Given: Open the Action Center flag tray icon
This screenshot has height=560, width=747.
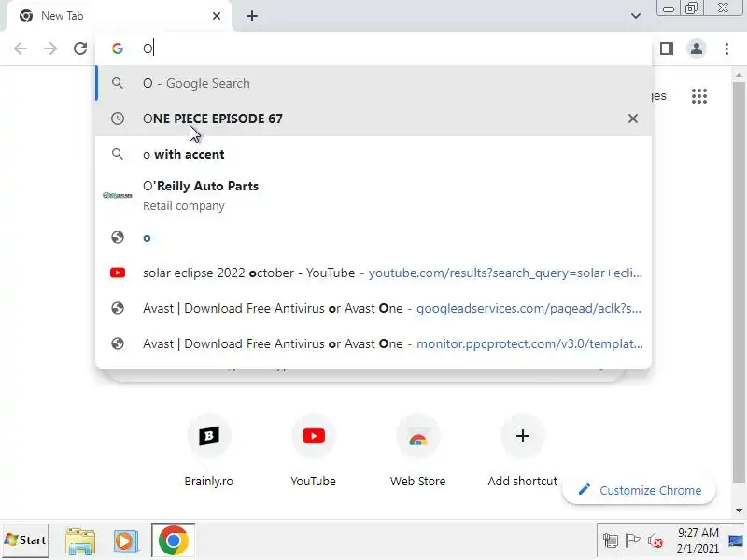Looking at the screenshot, I should click(632, 540).
